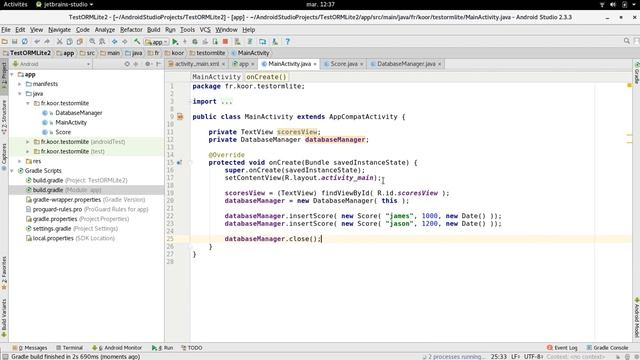Toggle the Build Variants side panel
The image size is (640, 360).
click(4, 318)
